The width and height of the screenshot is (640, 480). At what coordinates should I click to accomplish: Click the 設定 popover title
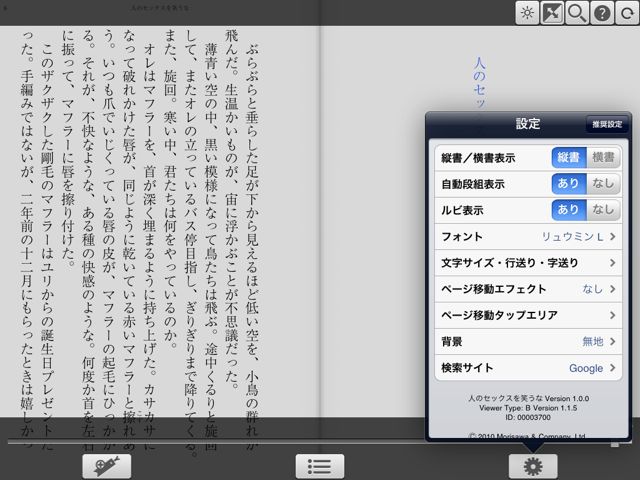tap(528, 124)
